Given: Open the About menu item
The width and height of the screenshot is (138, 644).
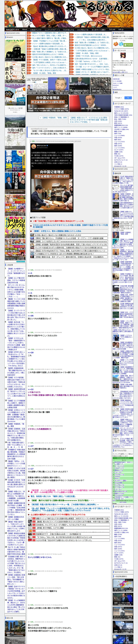Looking at the screenshot, I should coord(25,30).
